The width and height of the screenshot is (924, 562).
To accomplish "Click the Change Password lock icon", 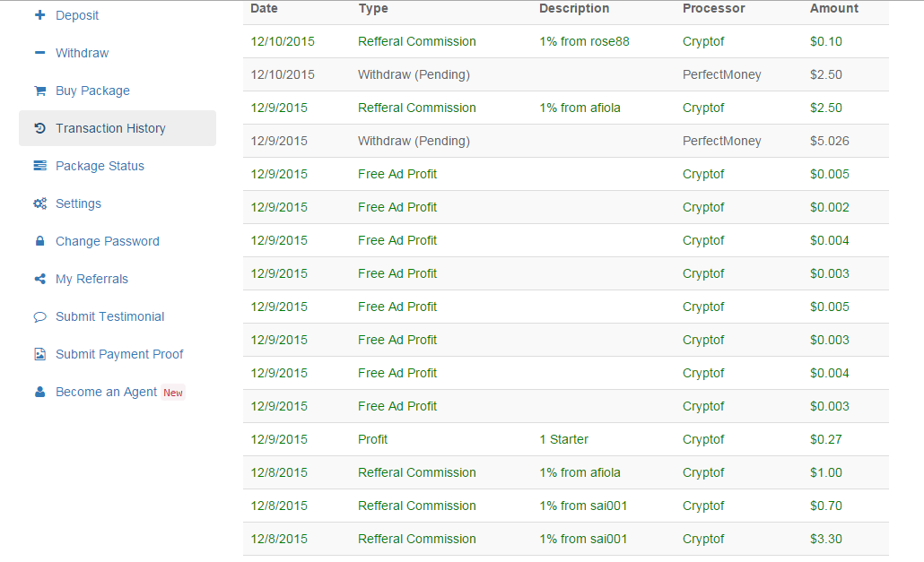I will point(39,241).
